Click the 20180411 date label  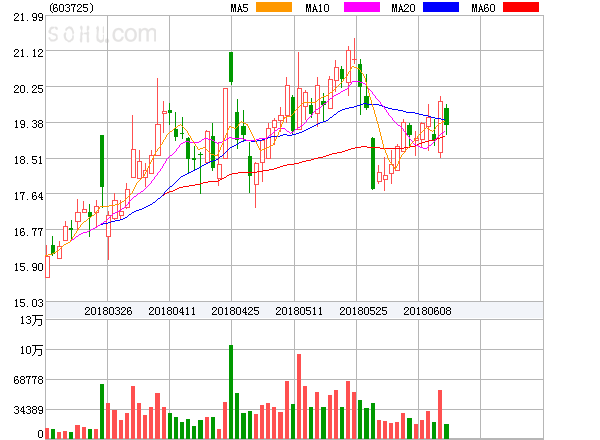coord(172,311)
